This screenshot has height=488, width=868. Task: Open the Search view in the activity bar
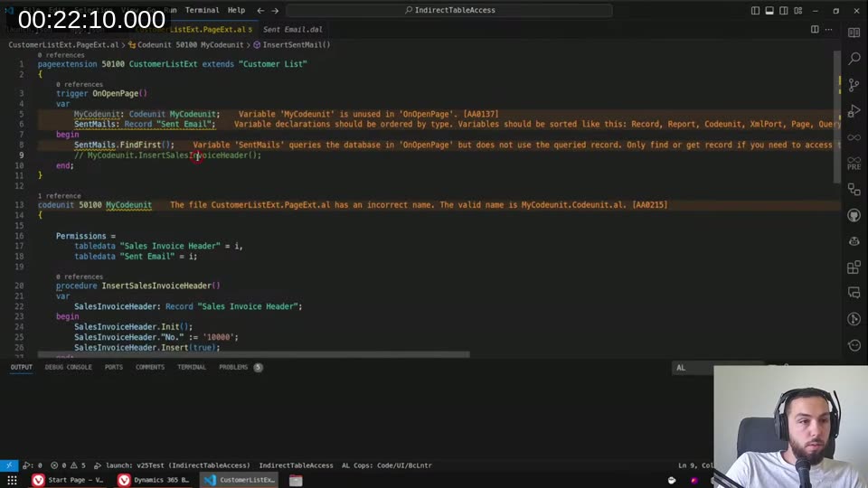pos(854,58)
